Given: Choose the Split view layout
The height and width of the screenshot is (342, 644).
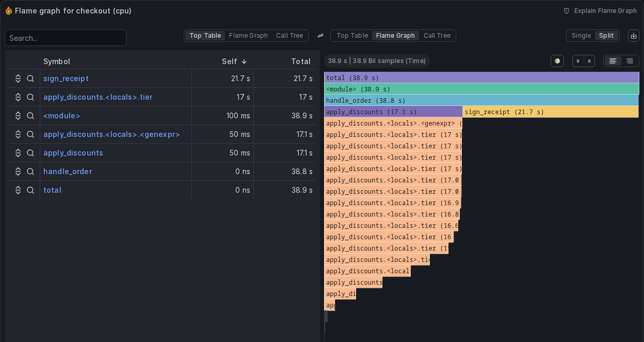Looking at the screenshot, I should pyautogui.click(x=606, y=36).
